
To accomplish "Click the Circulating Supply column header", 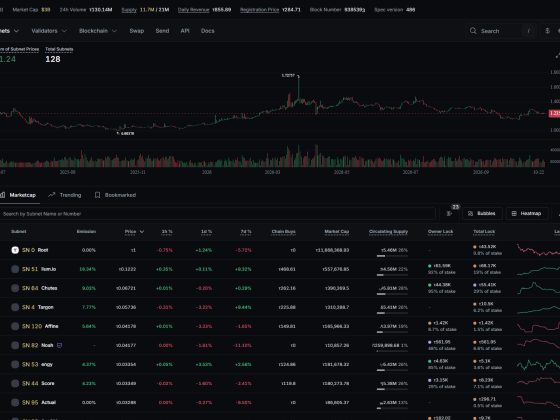I will 388,232.
